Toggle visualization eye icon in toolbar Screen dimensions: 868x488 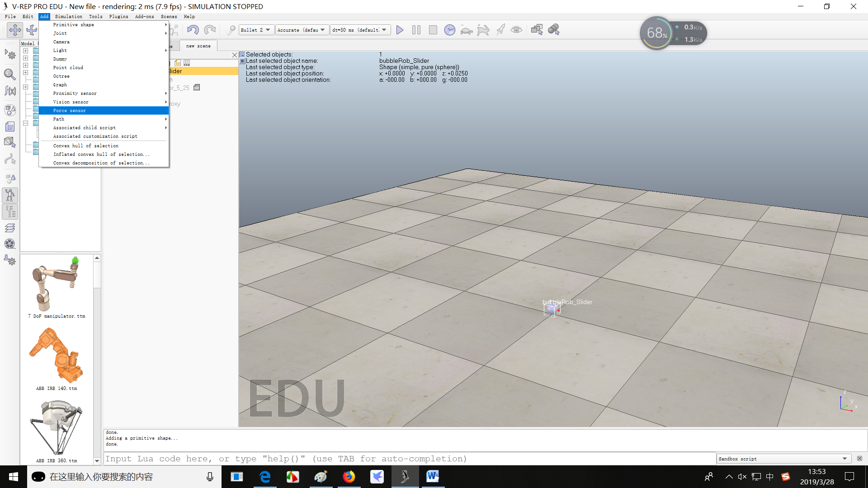tap(516, 30)
